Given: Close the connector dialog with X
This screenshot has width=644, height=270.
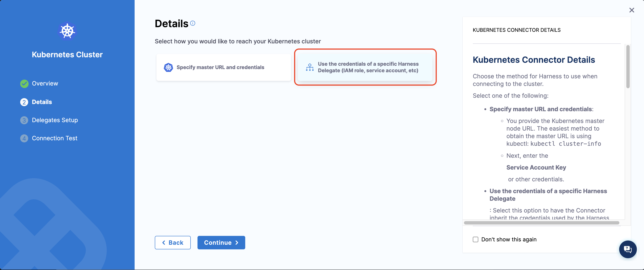Looking at the screenshot, I should coord(632,10).
